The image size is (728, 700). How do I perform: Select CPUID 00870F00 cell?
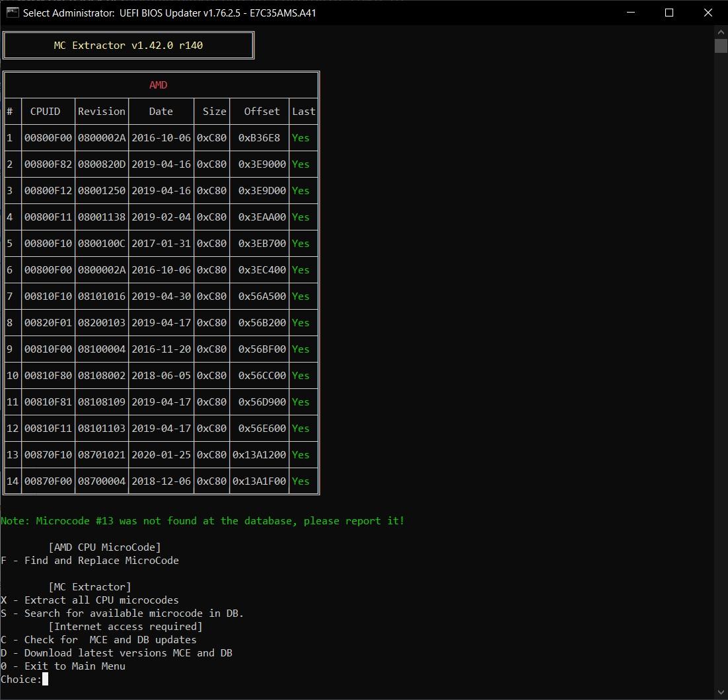(x=48, y=482)
